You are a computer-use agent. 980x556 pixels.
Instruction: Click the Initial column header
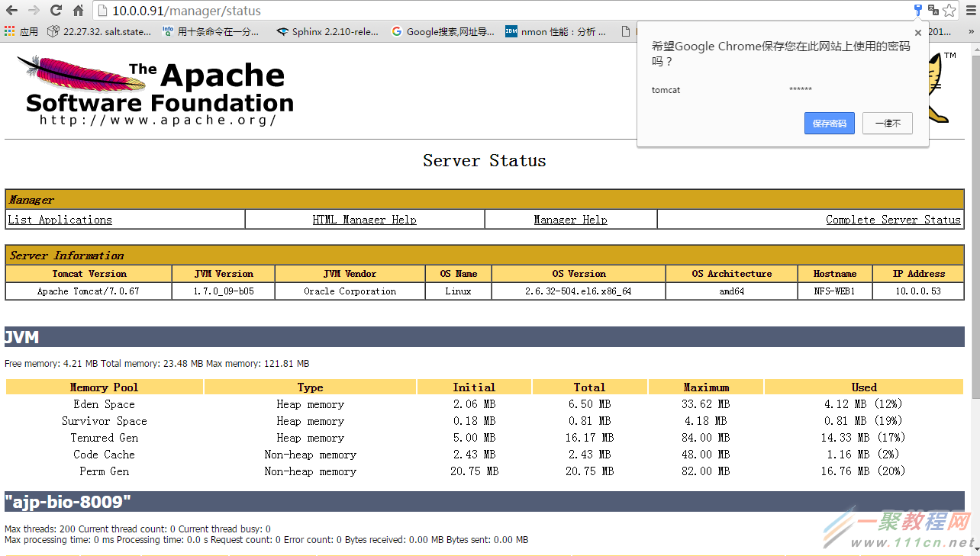pos(474,387)
